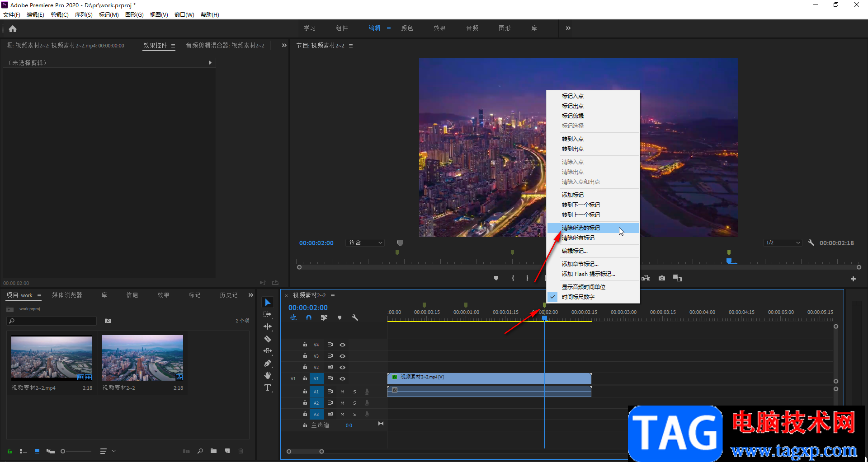This screenshot has width=868, height=462.
Task: Select the Slip tool
Action: [x=268, y=351]
